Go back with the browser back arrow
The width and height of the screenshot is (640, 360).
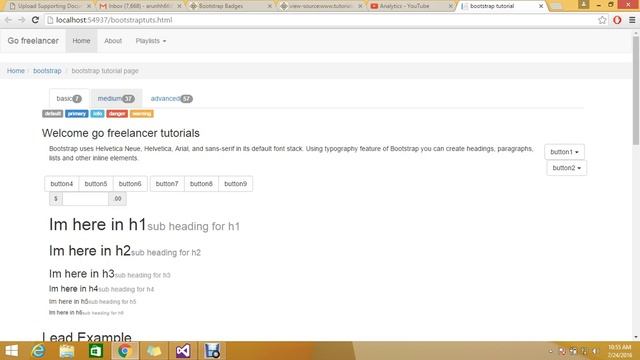[8, 20]
